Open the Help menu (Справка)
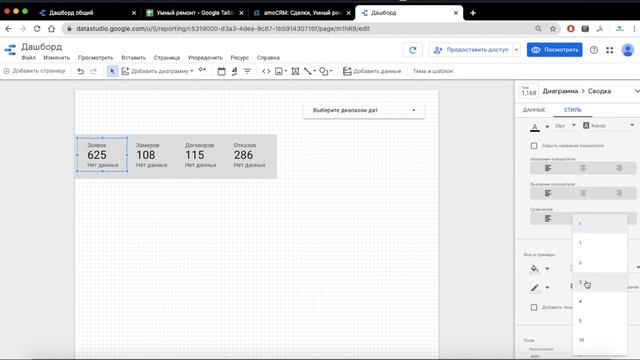The image size is (640, 360). click(268, 58)
